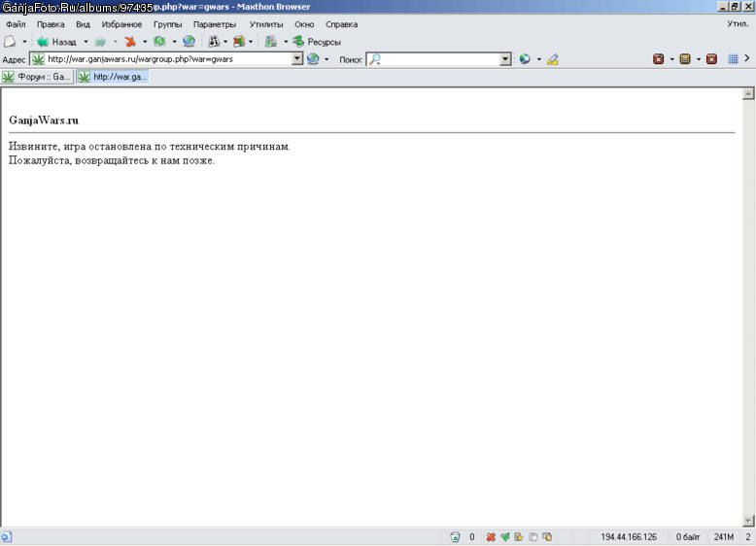Click the red Stop loading icon

pyautogui.click(x=129, y=42)
